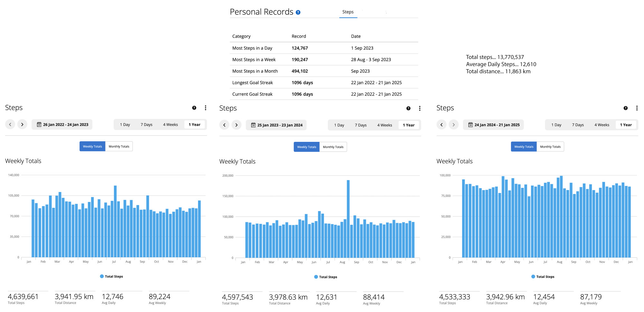
Task: Go to next period in 2023-2024 panel
Action: 236,125
